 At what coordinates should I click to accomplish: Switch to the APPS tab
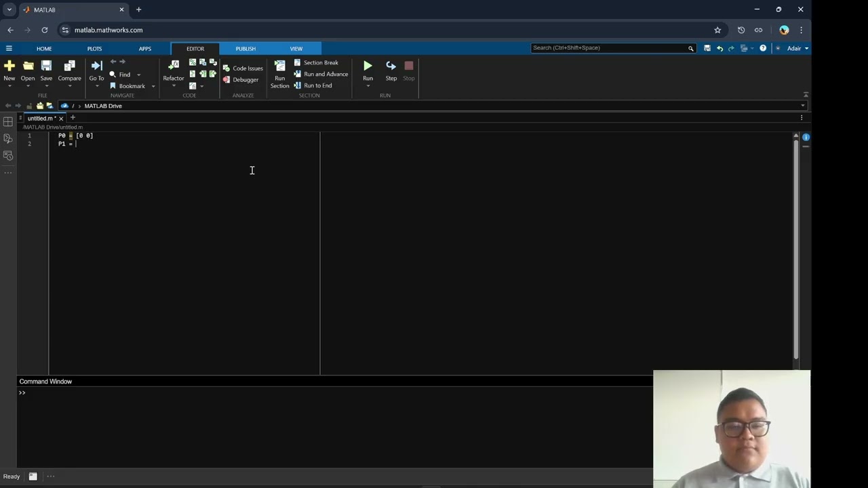tap(145, 49)
